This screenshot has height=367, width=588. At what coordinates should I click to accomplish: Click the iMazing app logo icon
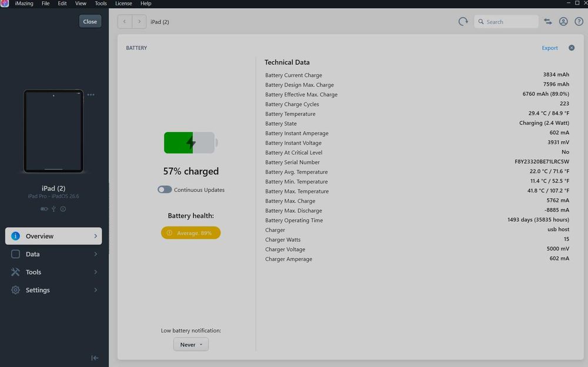click(x=5, y=4)
